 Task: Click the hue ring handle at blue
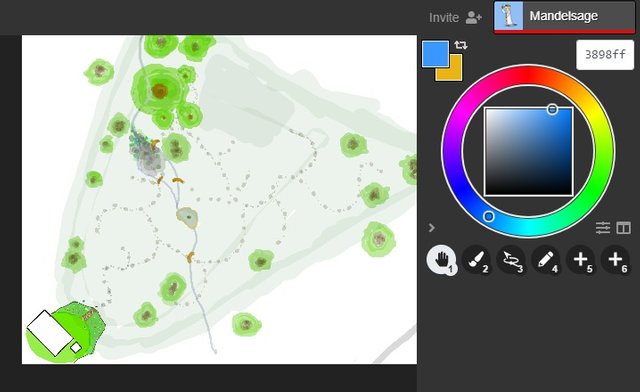[x=489, y=216]
